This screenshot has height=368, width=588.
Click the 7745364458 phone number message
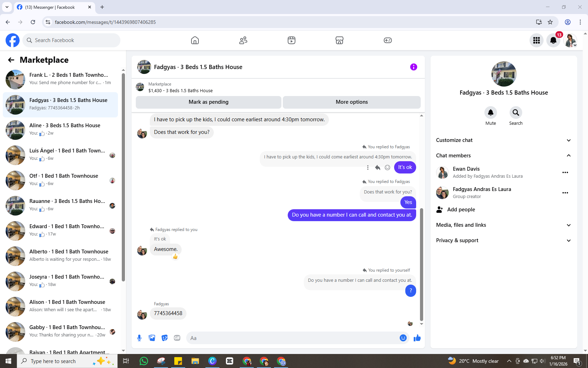click(x=168, y=313)
